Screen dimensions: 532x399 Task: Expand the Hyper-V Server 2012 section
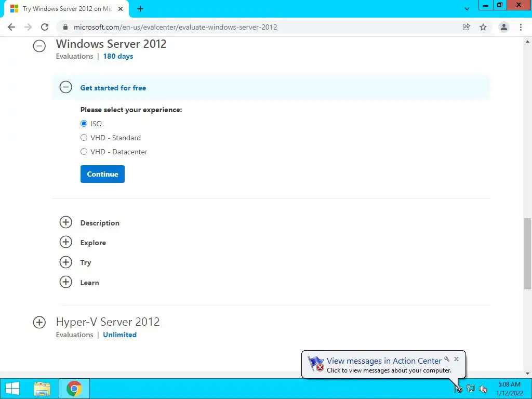tap(39, 322)
